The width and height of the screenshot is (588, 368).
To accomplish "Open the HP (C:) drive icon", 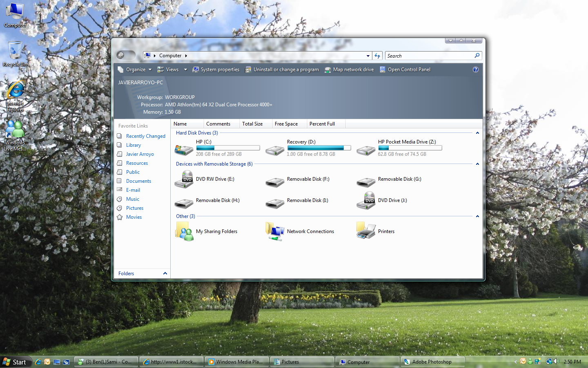I will 184,150.
